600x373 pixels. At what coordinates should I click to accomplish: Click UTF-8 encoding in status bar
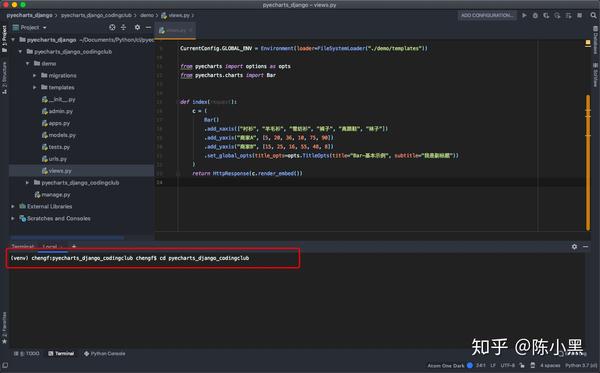[508, 365]
